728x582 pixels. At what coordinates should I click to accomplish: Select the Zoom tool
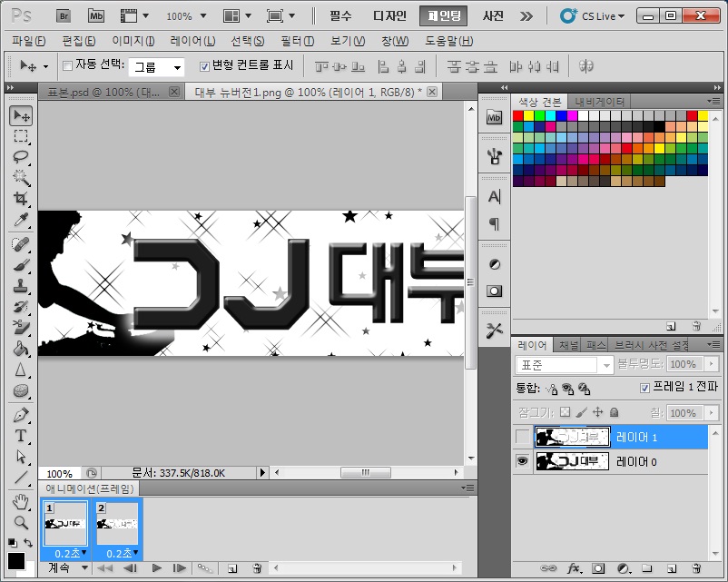pos(21,523)
